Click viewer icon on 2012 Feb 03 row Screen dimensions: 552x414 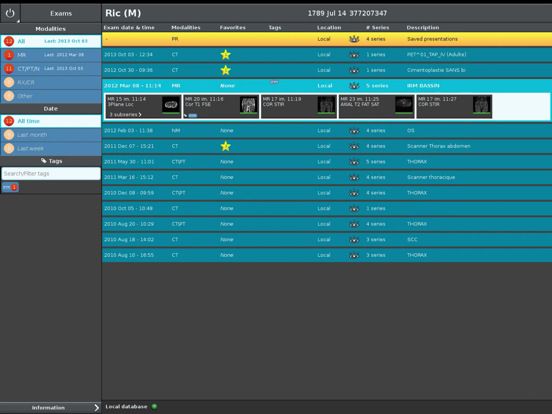pos(354,131)
